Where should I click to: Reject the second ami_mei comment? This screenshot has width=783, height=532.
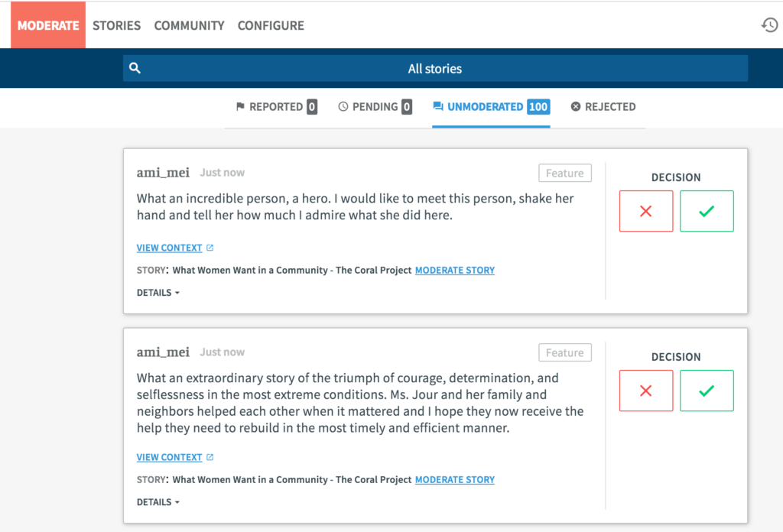click(x=646, y=391)
